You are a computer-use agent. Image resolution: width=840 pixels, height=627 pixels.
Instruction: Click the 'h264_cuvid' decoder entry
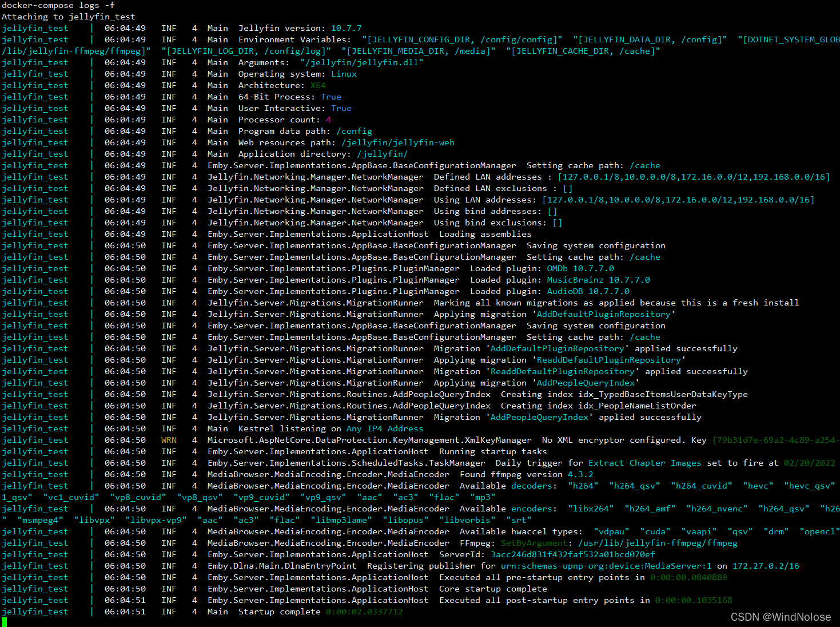(x=702, y=486)
